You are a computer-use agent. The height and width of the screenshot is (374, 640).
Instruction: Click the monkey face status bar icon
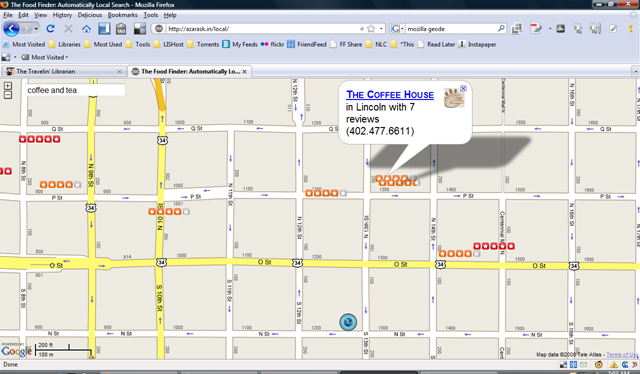598,365
